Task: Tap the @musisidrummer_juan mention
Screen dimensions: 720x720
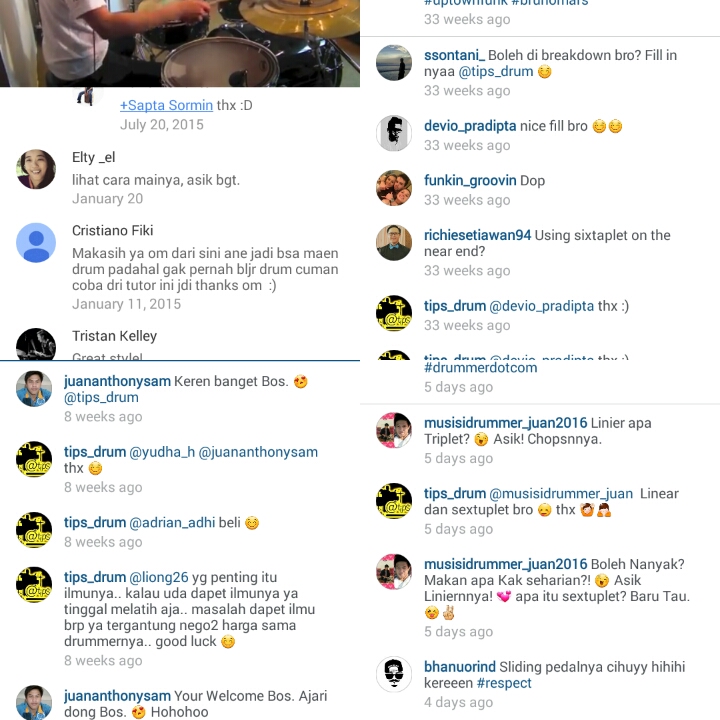Action: (x=561, y=494)
